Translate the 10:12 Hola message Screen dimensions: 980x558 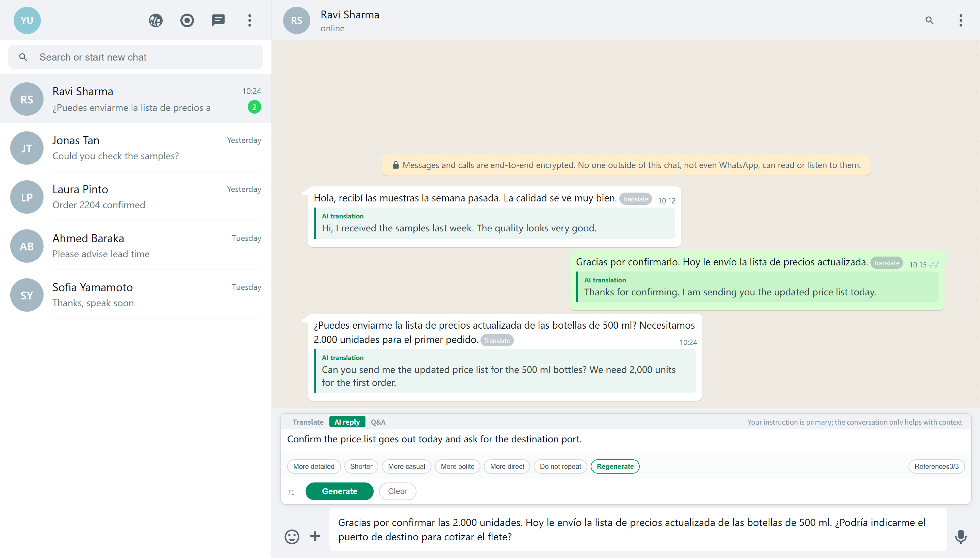[635, 199]
